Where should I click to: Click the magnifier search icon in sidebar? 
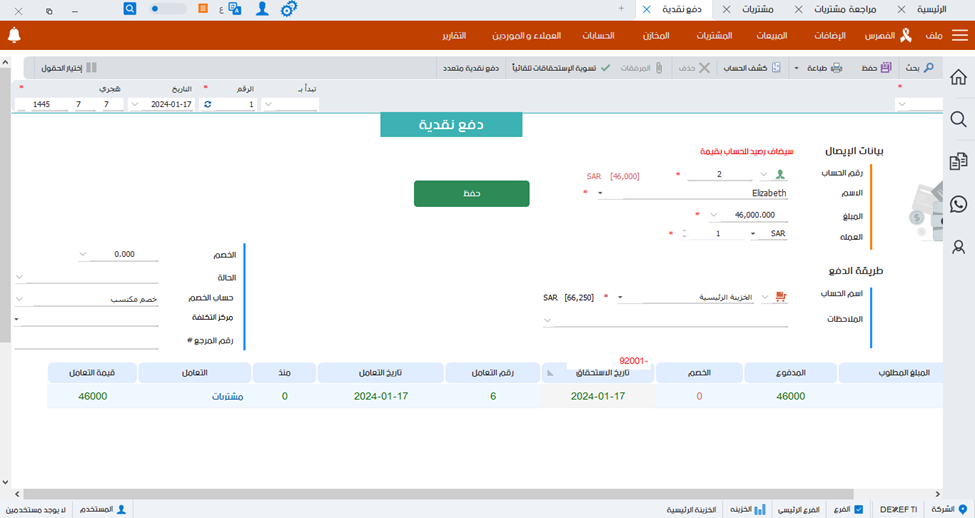[x=958, y=120]
